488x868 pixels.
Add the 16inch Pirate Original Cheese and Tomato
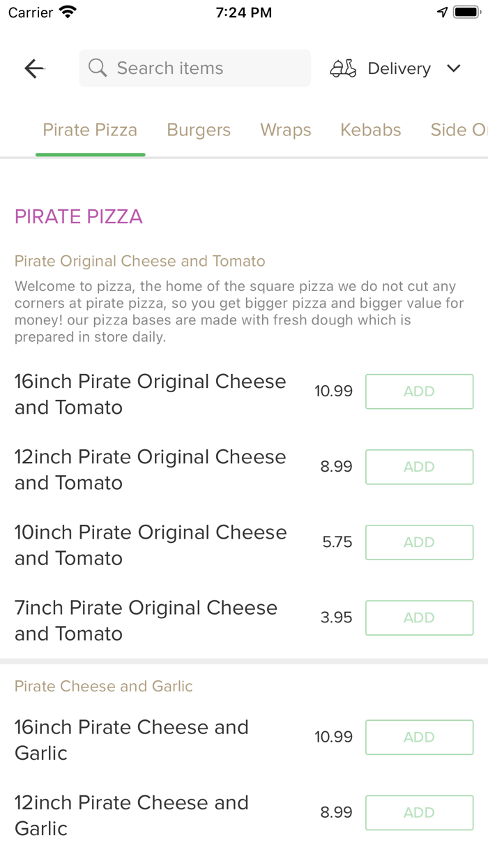click(x=419, y=391)
